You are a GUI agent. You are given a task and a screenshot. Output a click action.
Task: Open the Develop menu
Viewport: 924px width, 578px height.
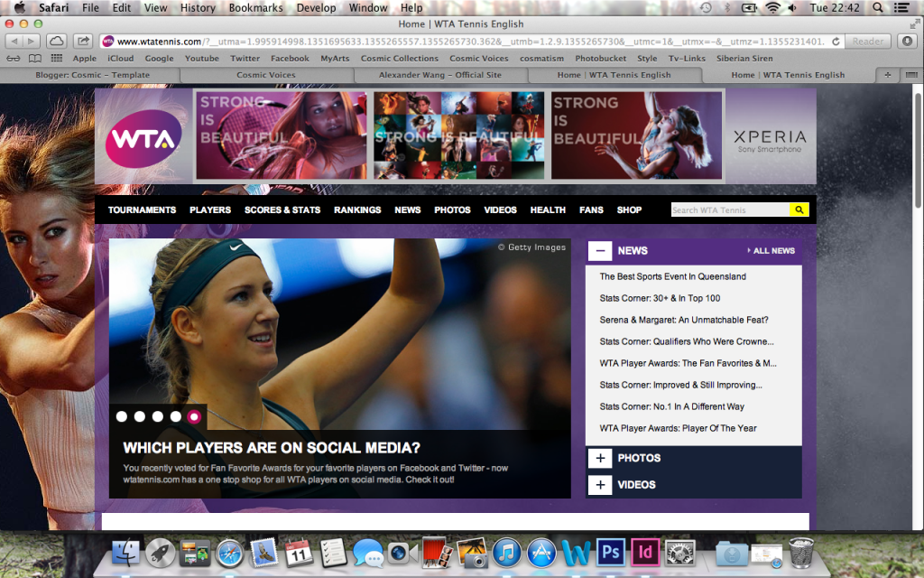316,7
